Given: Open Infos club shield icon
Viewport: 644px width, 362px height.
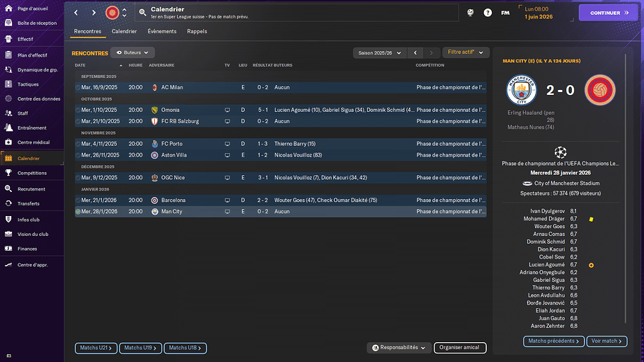Looking at the screenshot, I should click(x=8, y=220).
